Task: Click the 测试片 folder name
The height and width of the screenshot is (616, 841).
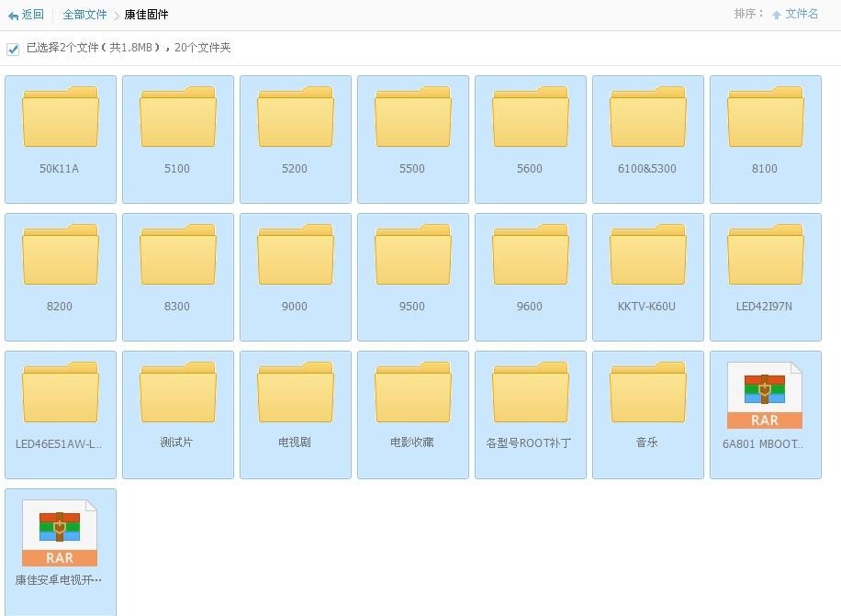Action: (176, 442)
